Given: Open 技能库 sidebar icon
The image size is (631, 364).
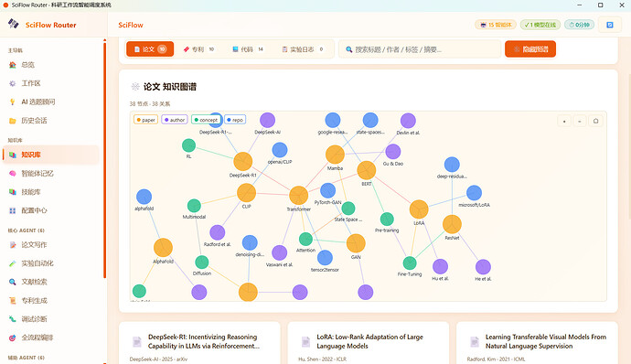Looking at the screenshot, I should point(13,192).
